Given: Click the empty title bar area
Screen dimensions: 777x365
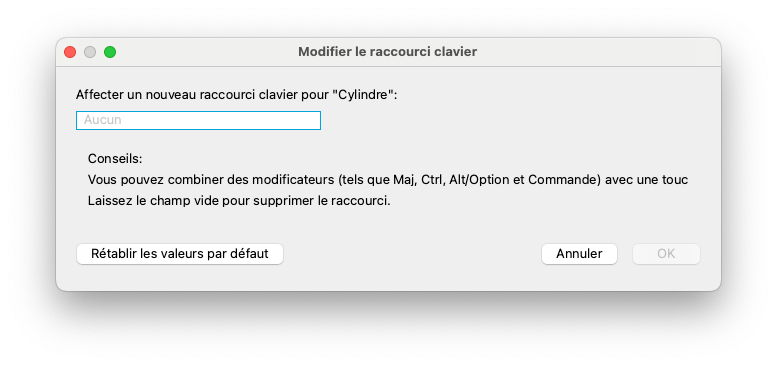Looking at the screenshot, I should tap(595, 52).
